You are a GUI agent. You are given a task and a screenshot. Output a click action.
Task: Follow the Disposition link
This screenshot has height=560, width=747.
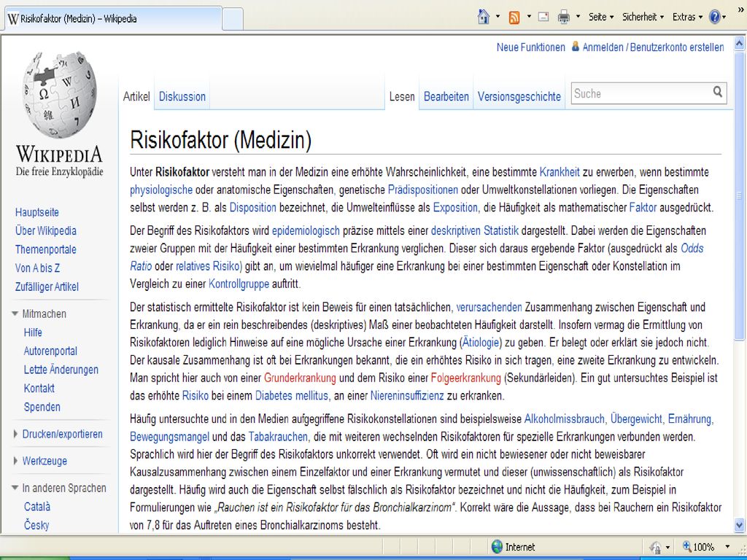click(253, 208)
